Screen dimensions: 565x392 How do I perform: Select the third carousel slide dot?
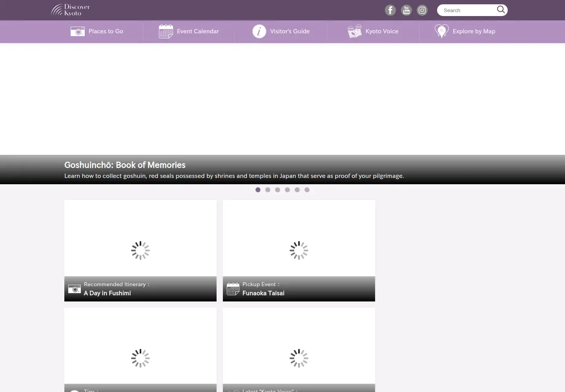(277, 190)
